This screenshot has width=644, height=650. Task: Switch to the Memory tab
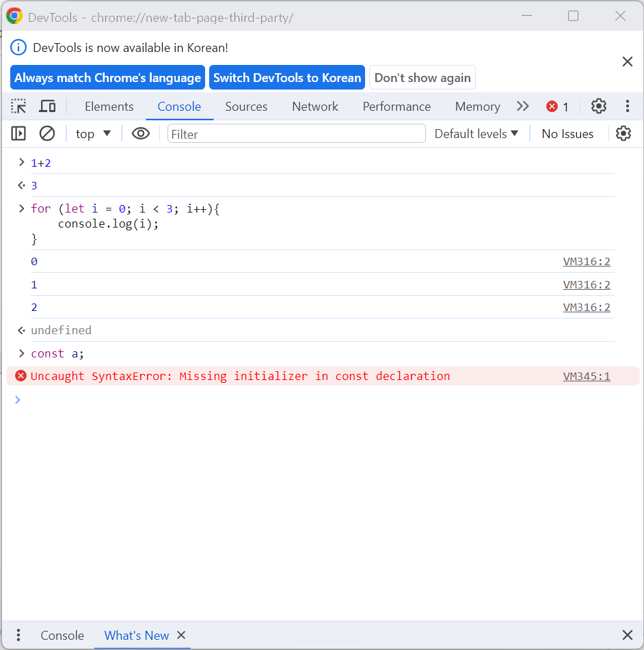coord(478,107)
